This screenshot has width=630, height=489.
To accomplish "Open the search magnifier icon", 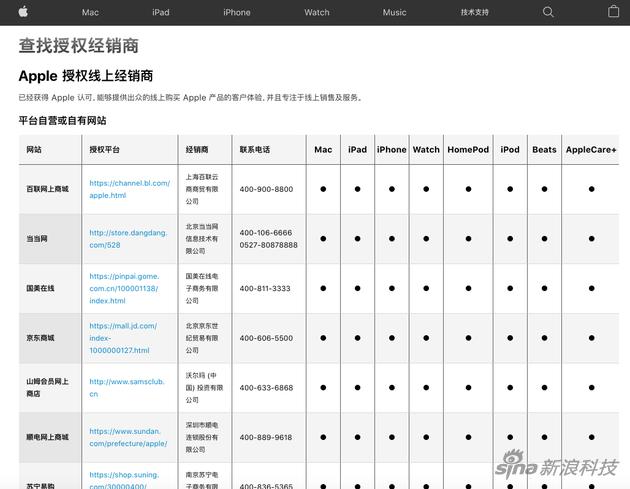I will (x=548, y=12).
